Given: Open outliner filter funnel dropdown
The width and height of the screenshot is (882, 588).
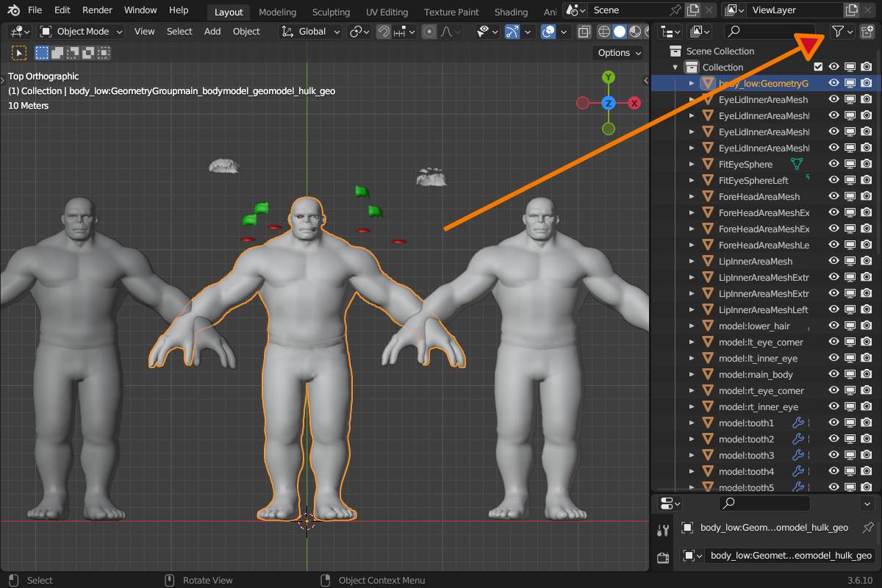Looking at the screenshot, I should 842,32.
